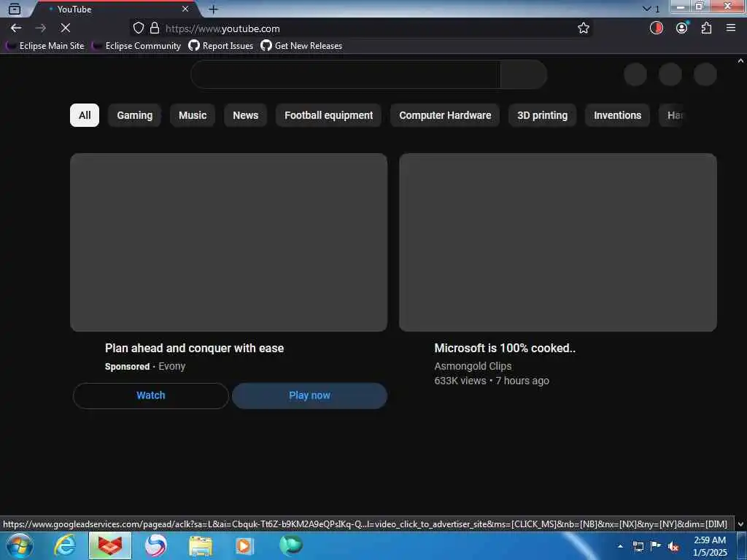Open the Eclipse Main Site bookmark
747x560 pixels.
tap(45, 46)
